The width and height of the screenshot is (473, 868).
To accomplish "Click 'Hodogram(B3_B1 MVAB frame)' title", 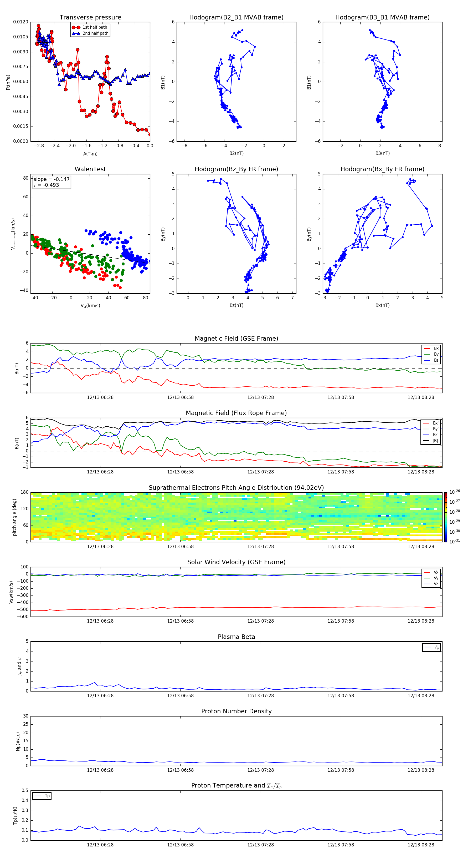I will pos(382,18).
